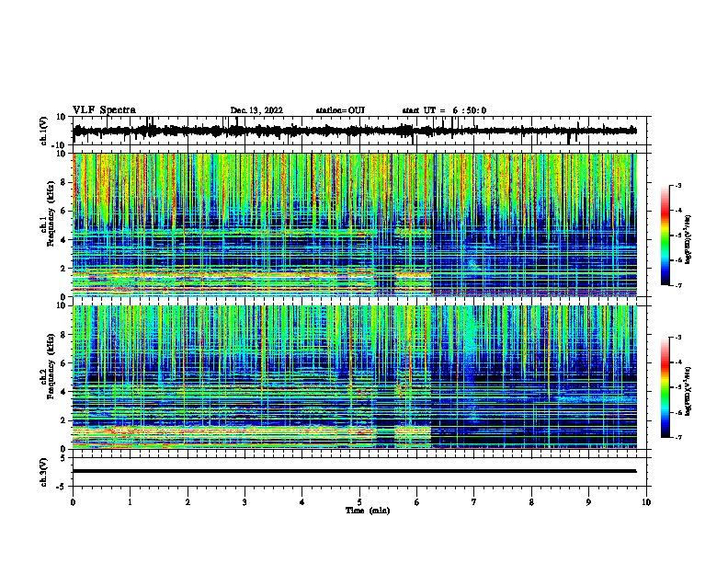This screenshot has width=728, height=563.
Task: Click the "Time (min)" axis title
Action: click(368, 511)
